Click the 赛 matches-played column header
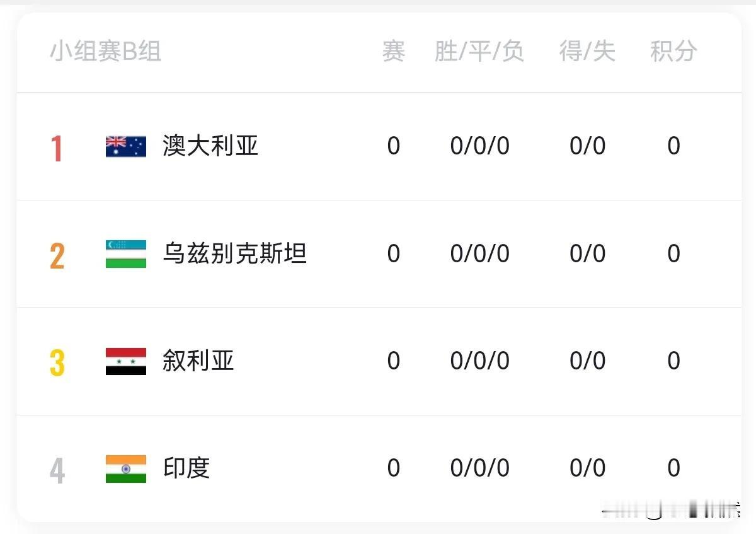The height and width of the screenshot is (534, 756). [x=393, y=51]
